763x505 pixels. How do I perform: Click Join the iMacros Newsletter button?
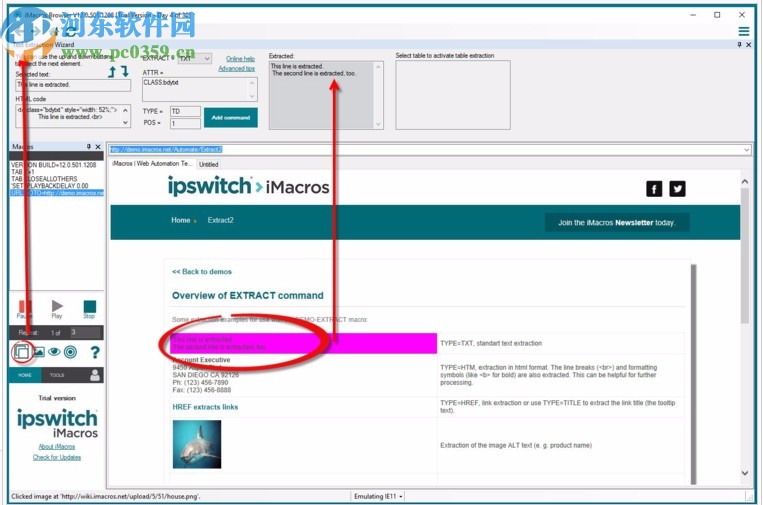(x=617, y=222)
